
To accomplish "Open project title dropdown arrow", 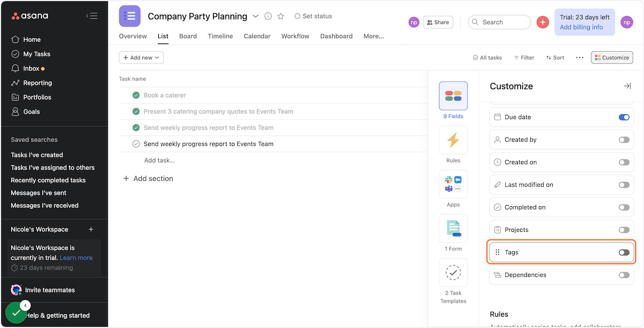I will [255, 16].
